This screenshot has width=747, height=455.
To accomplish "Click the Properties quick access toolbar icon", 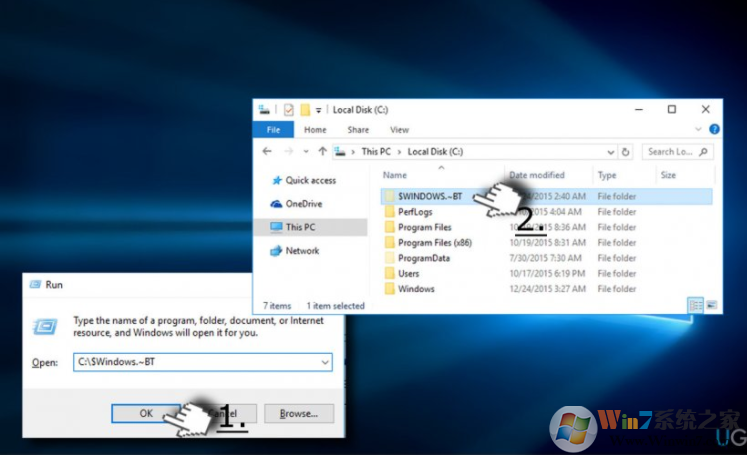I will pos(288,109).
